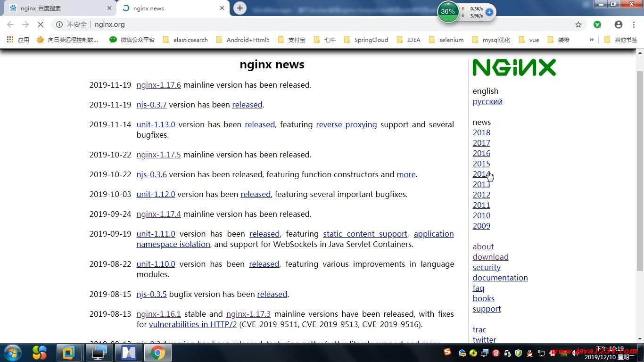This screenshot has width=644, height=362.
Task: Open the nginx-1.17.6 release link
Action: coord(158,85)
